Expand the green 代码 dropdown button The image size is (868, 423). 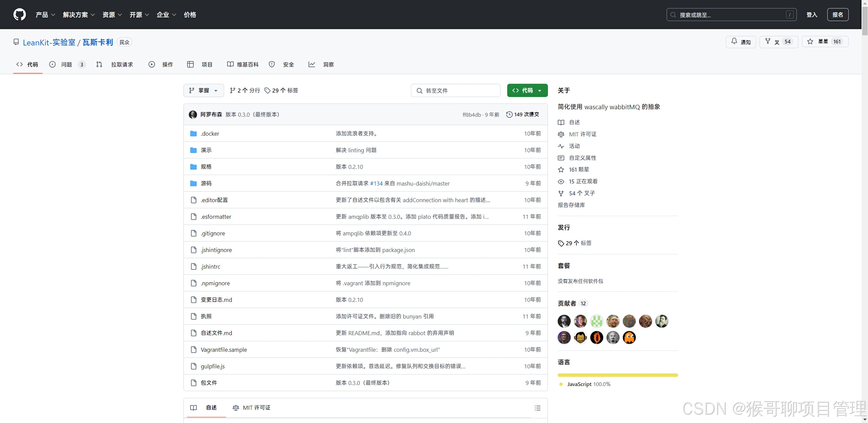pos(527,91)
